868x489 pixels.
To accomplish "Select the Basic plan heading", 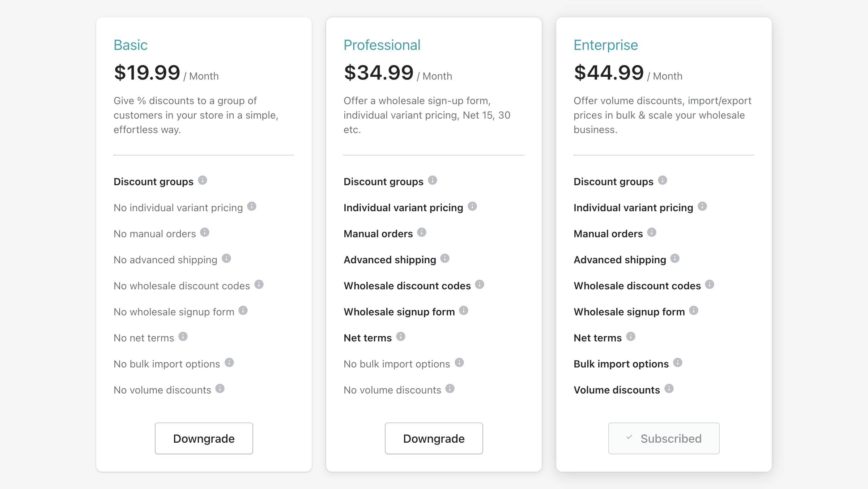I will [131, 44].
